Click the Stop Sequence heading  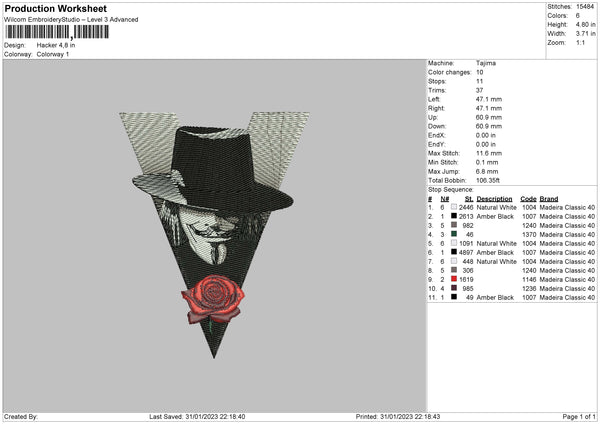(451, 190)
